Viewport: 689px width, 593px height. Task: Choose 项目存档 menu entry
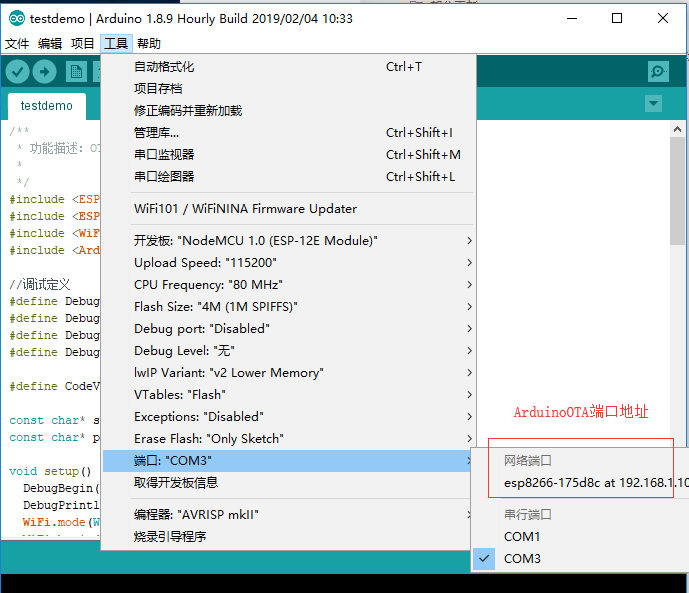coord(288,89)
